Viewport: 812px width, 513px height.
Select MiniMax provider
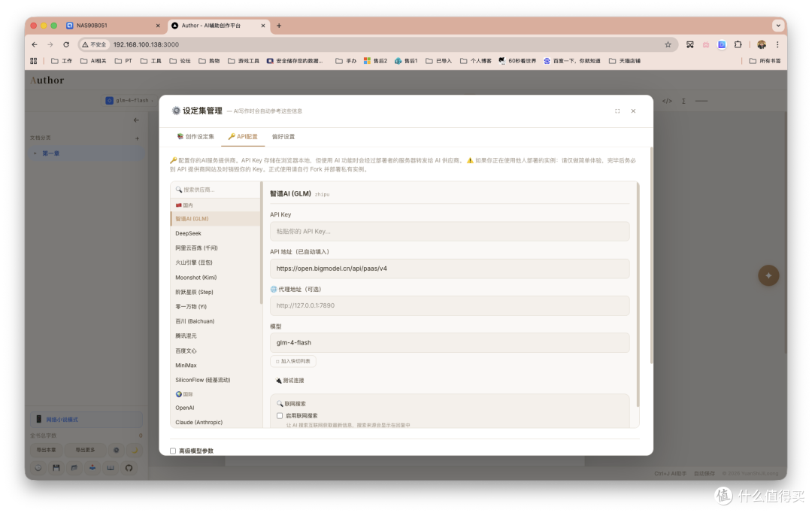[x=216, y=366]
